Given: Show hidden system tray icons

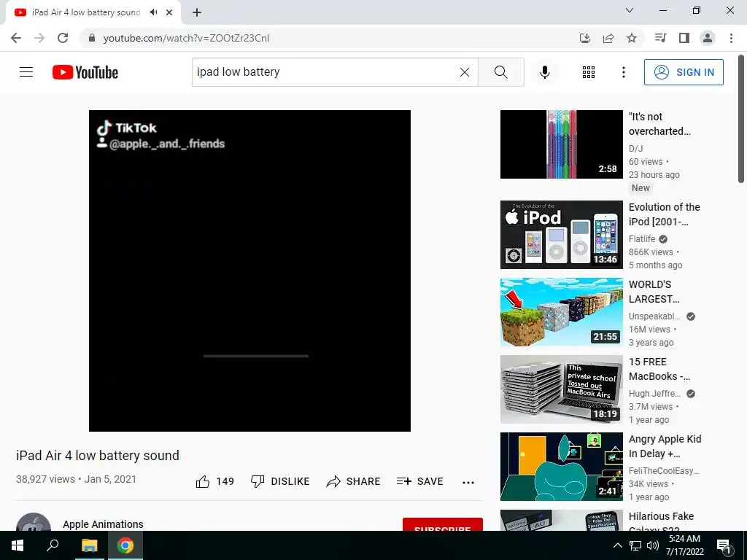Looking at the screenshot, I should [617, 545].
